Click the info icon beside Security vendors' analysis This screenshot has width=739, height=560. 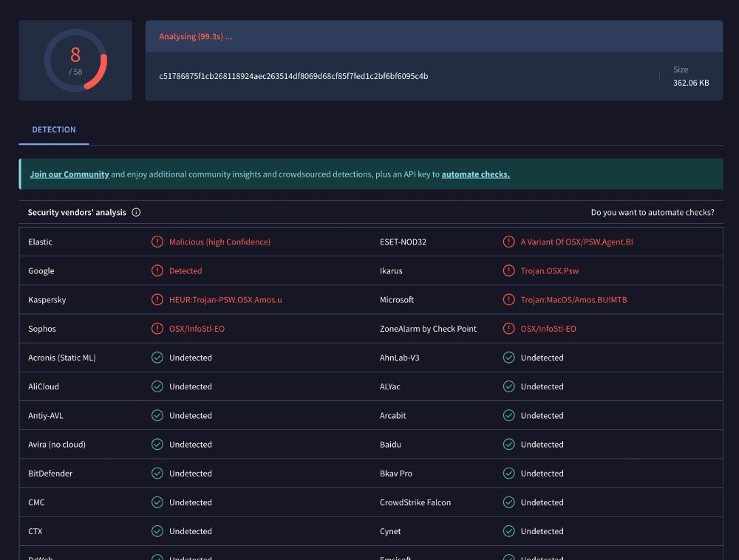coord(136,213)
